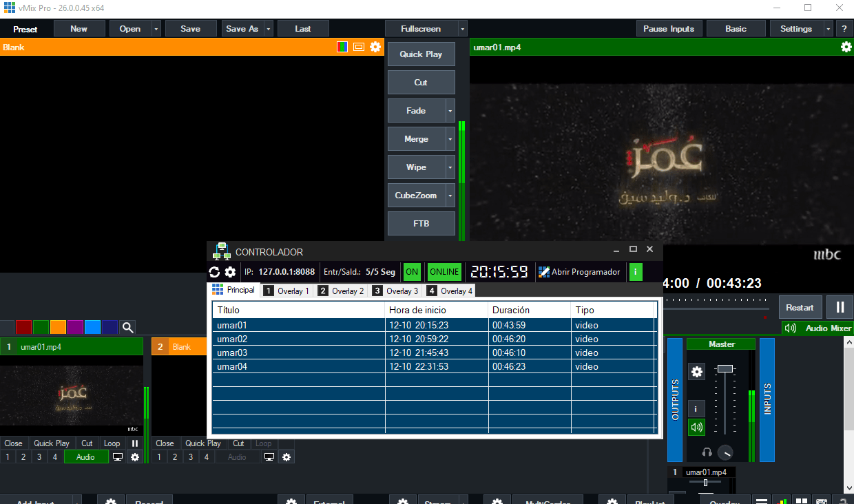Click the Master volume fader handle
The image size is (854, 504).
[725, 369]
